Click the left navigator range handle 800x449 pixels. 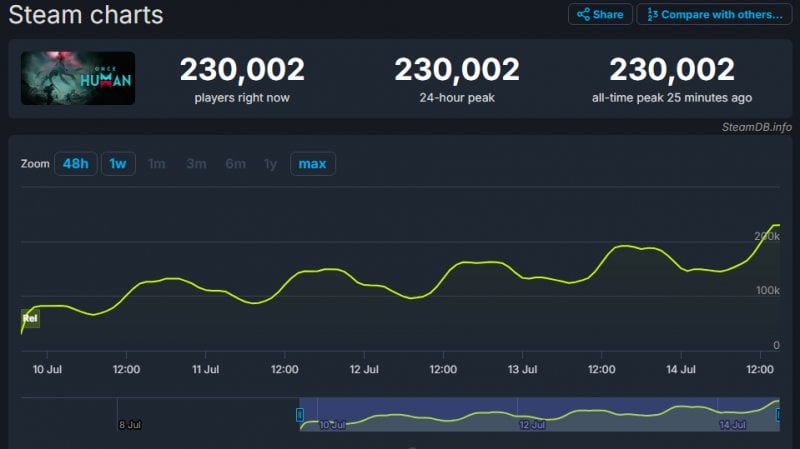click(300, 414)
